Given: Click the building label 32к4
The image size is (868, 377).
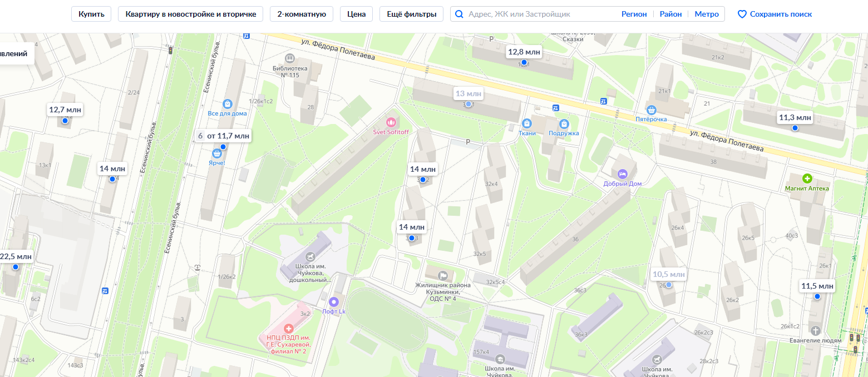Looking at the screenshot, I should pos(491,183).
